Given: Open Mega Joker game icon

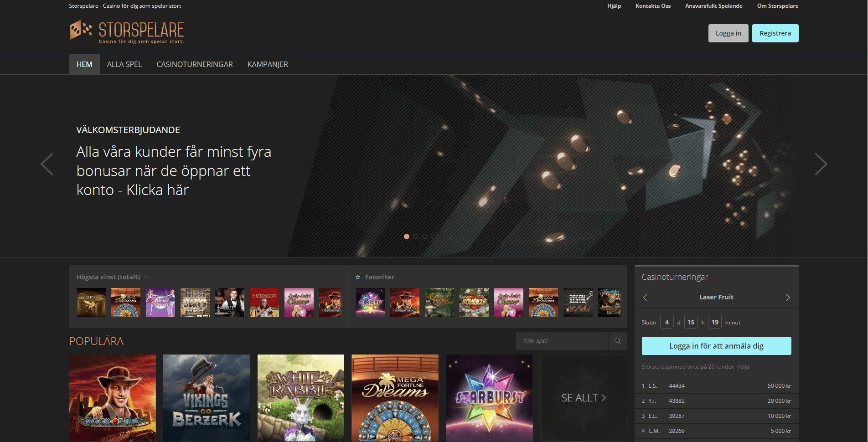Looking at the screenshot, I should [195, 303].
